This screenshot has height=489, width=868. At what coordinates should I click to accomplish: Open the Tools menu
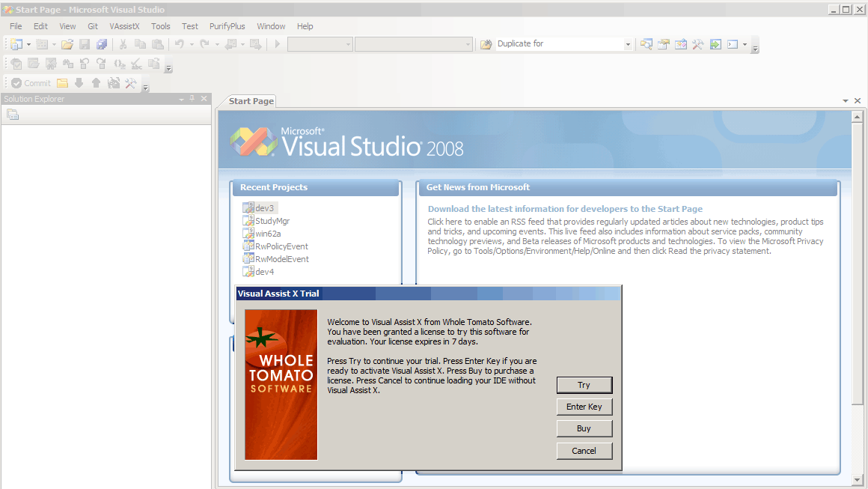pos(161,26)
